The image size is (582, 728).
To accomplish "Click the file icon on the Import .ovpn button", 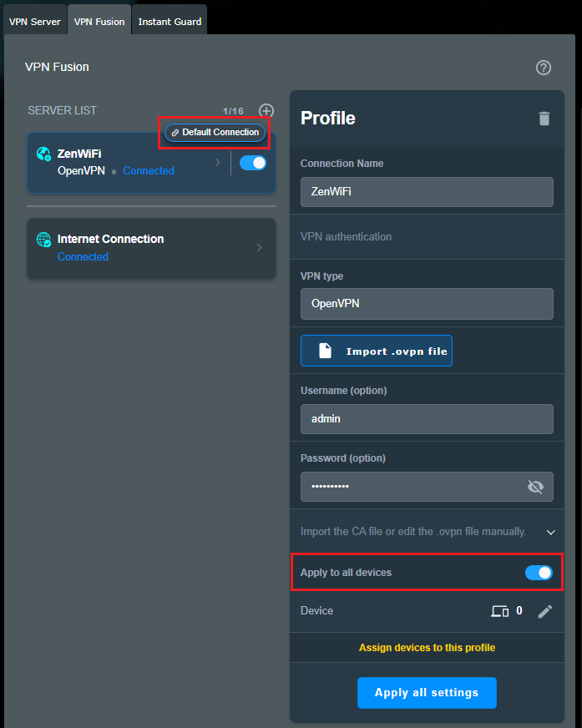I will click(x=325, y=351).
